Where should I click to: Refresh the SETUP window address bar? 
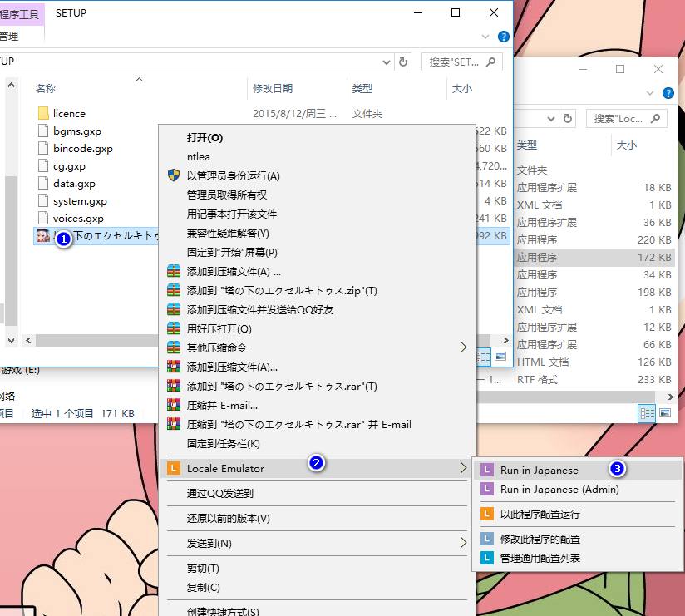pos(403,62)
